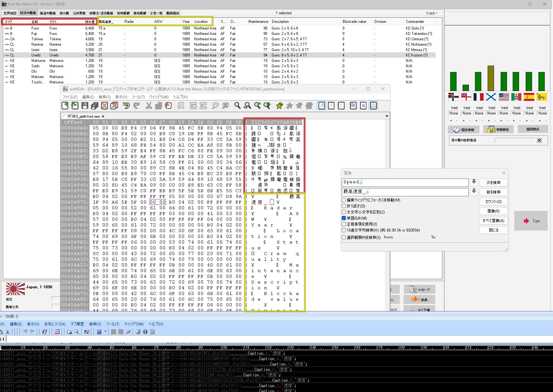Click the New File icon in wxMEdit toolbar
Screen dimensions: 553x392
(x=65, y=106)
